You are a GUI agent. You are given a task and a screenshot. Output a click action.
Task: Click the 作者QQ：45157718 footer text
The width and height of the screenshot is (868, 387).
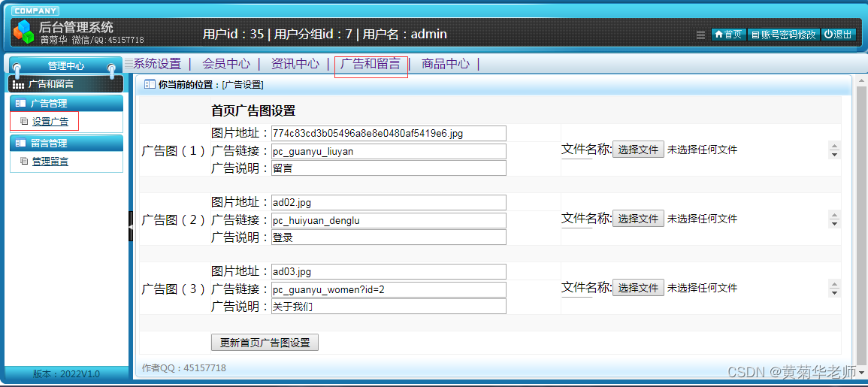184,368
